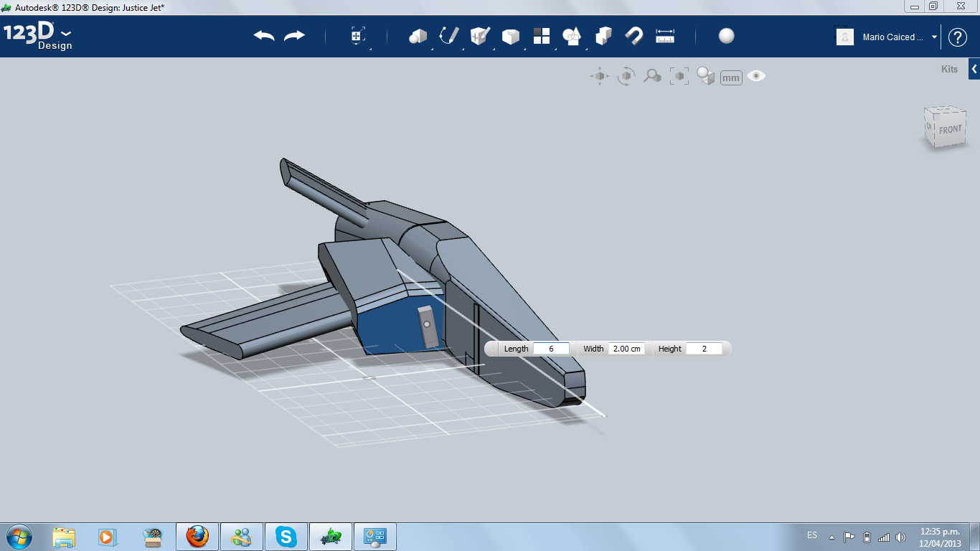Check the battery status tray icon
This screenshot has width=980, height=551.
(867, 537)
